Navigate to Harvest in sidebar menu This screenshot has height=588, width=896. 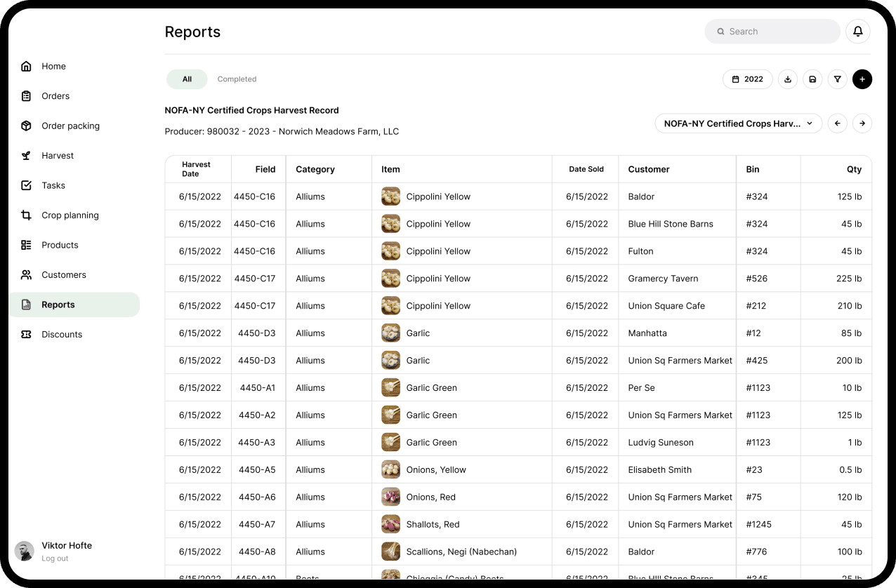point(57,156)
